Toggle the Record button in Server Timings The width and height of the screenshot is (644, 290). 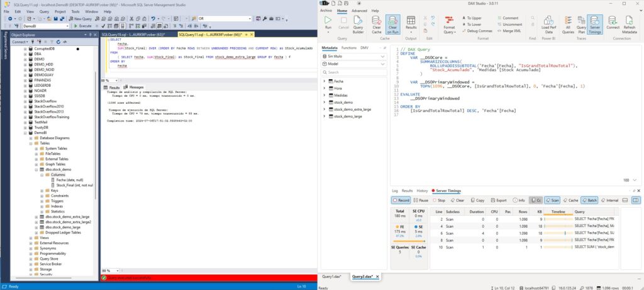coord(401,201)
